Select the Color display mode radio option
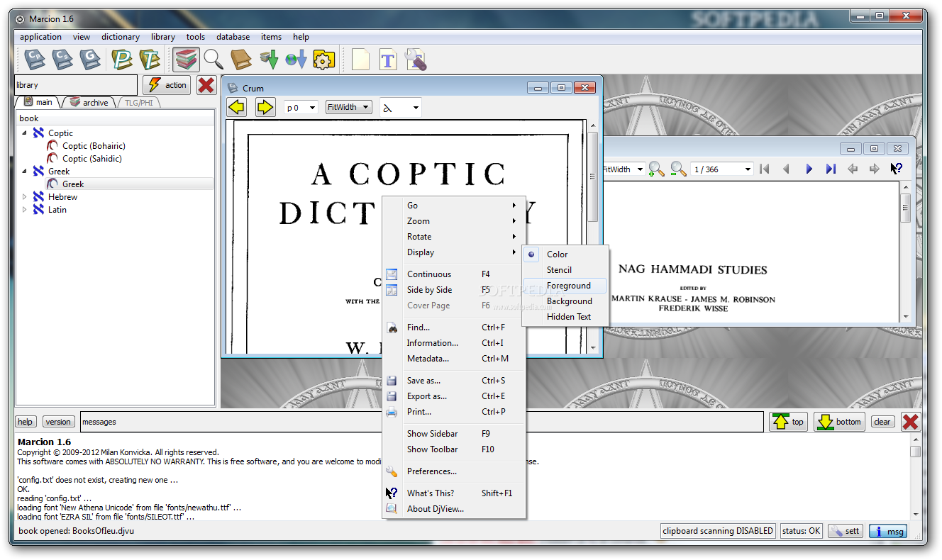This screenshot has height=560, width=942. point(565,254)
